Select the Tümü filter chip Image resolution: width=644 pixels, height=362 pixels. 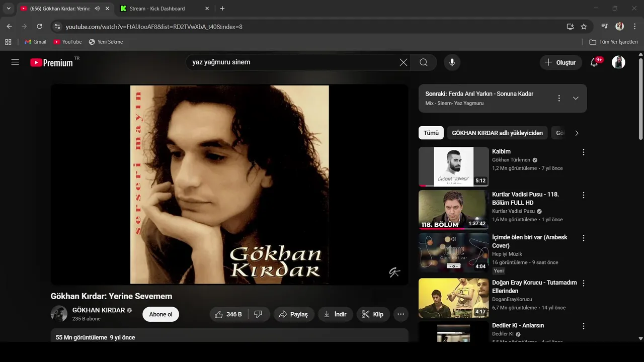coord(431,133)
